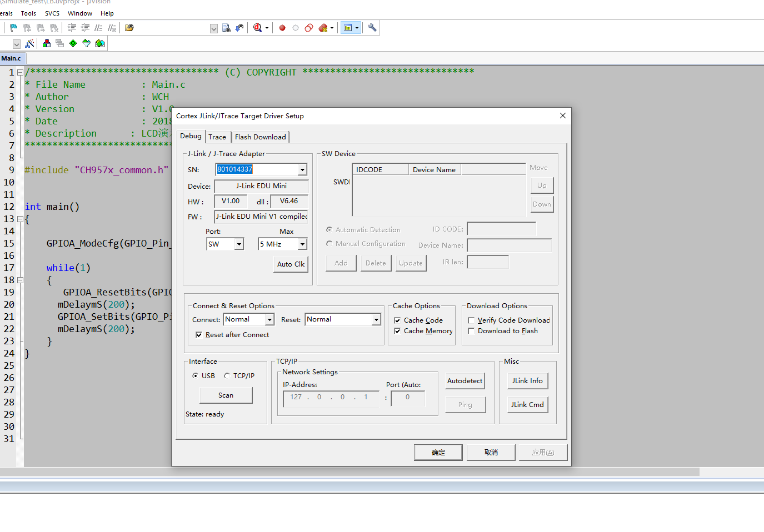This screenshot has width=764, height=532.
Task: Toggle Cache Memory checkbox
Action: (x=397, y=331)
